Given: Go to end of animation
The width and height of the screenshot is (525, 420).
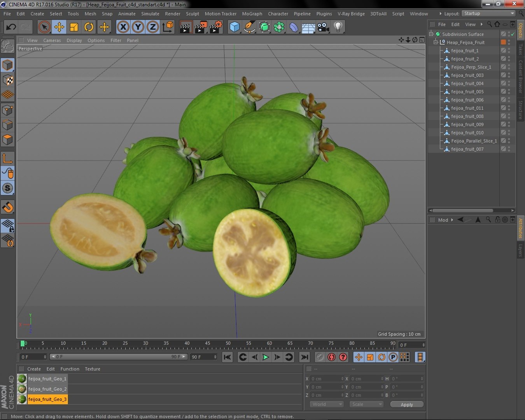Looking at the screenshot, I should pos(304,357).
